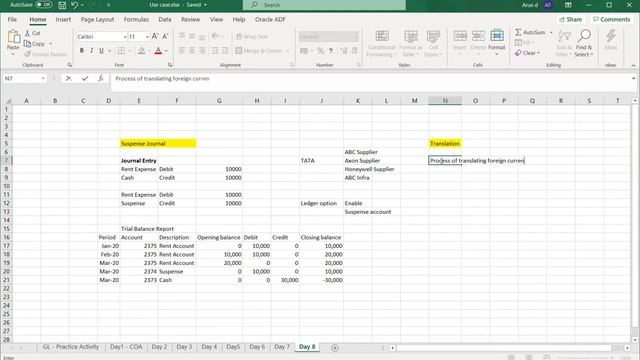Expand the formula bar
The height and width of the screenshot is (360, 640).
coord(633,78)
